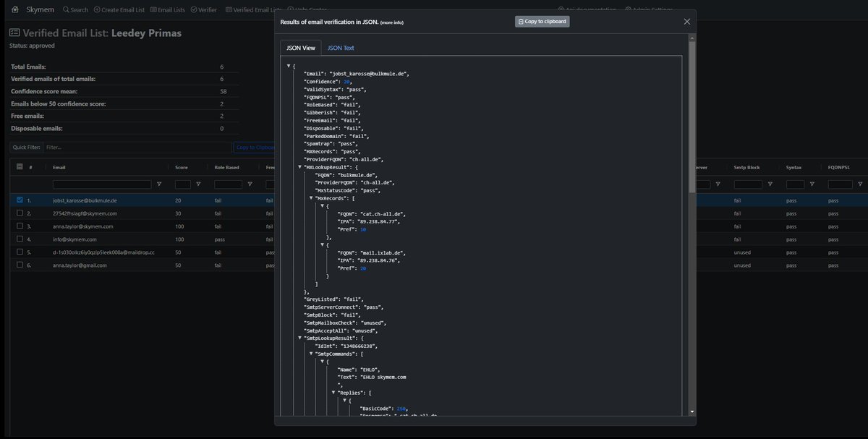The image size is (868, 439).
Task: Click the Confidence score mean value 58
Action: pos(224,91)
